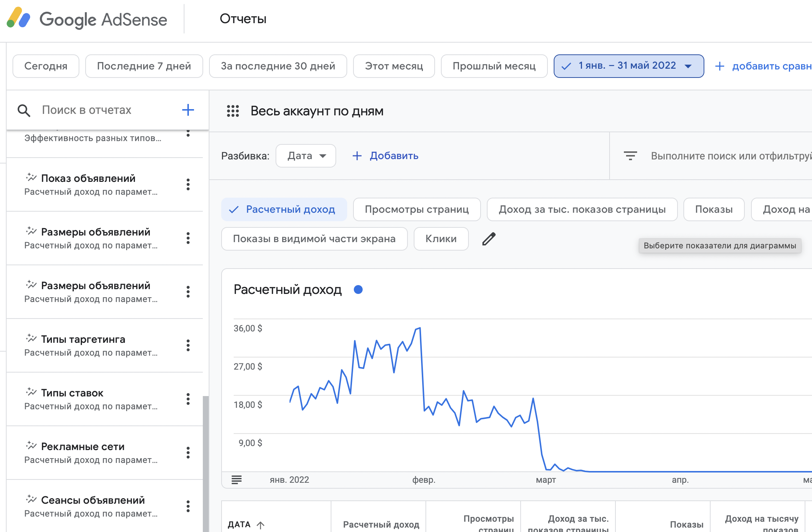Click the filter icon near search field
This screenshot has height=532, width=812.
click(x=630, y=156)
